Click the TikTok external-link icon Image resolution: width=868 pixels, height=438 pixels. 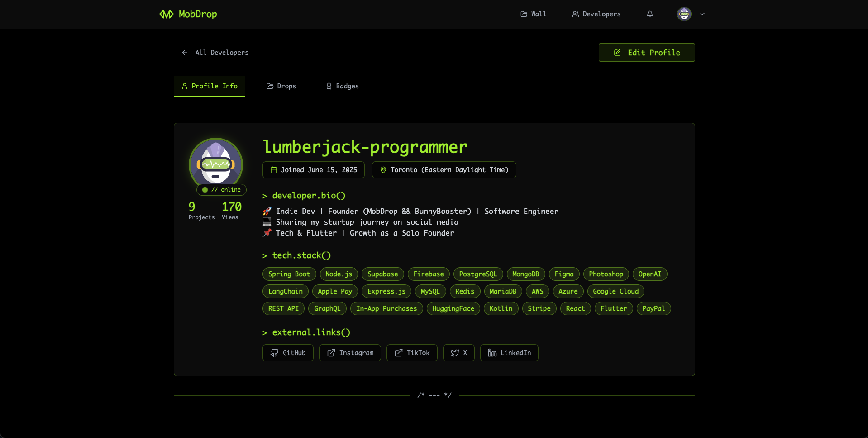click(399, 353)
